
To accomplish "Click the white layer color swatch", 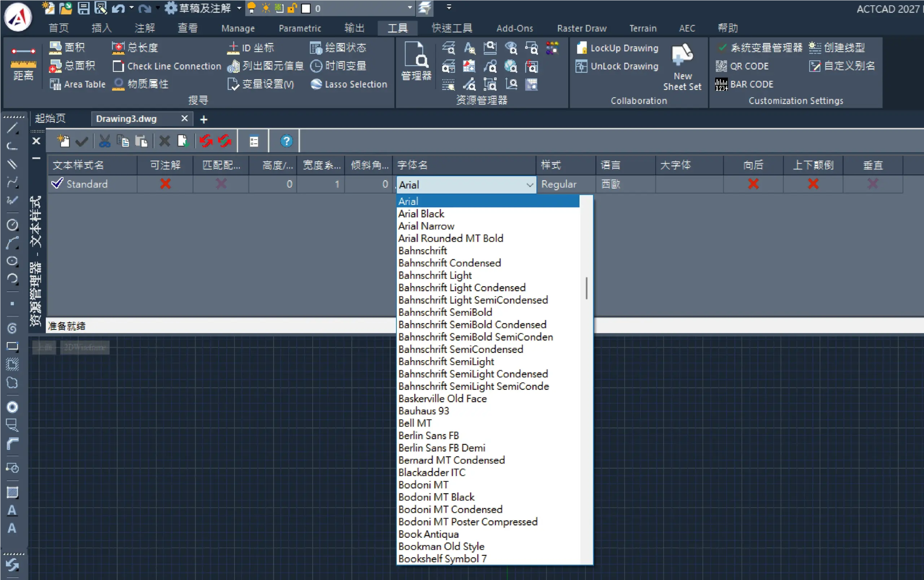I will point(306,8).
